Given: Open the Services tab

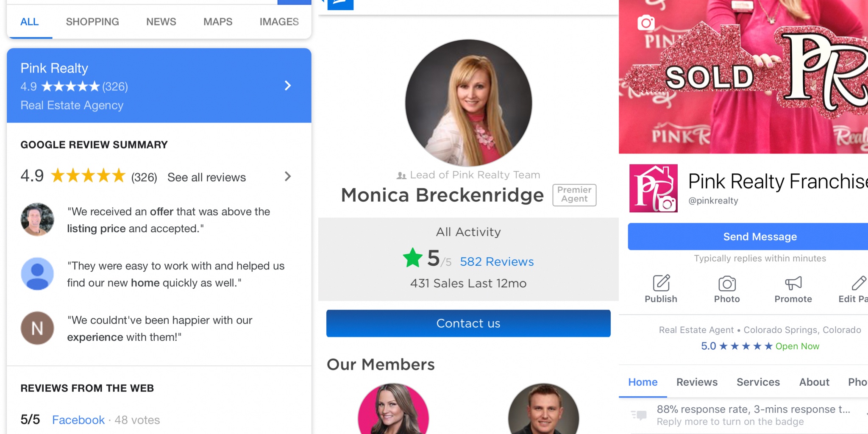Looking at the screenshot, I should pos(758,382).
